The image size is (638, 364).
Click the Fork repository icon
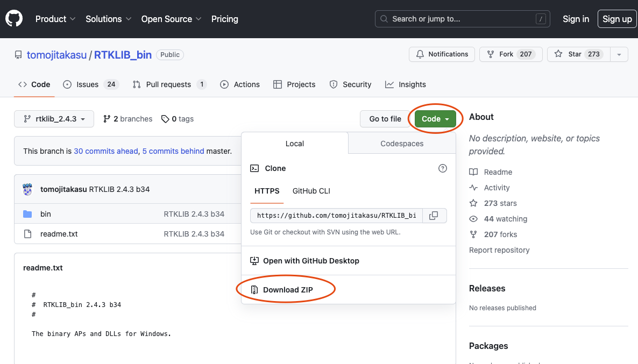click(490, 54)
